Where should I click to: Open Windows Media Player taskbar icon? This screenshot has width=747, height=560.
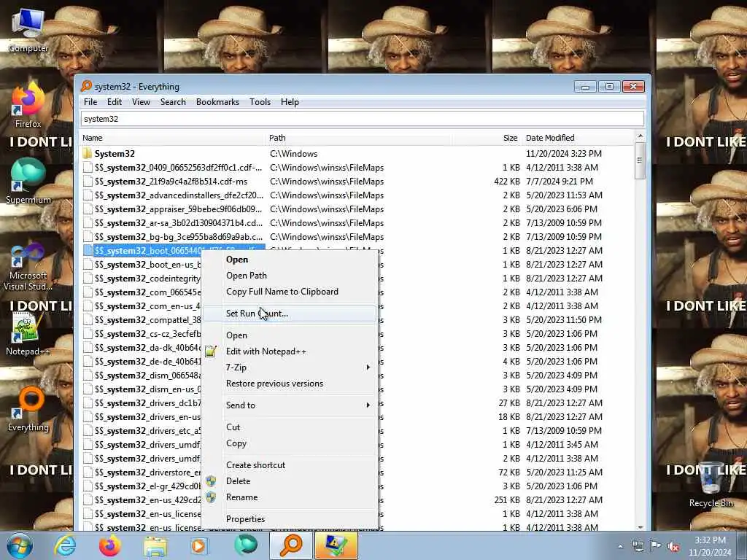(200, 545)
